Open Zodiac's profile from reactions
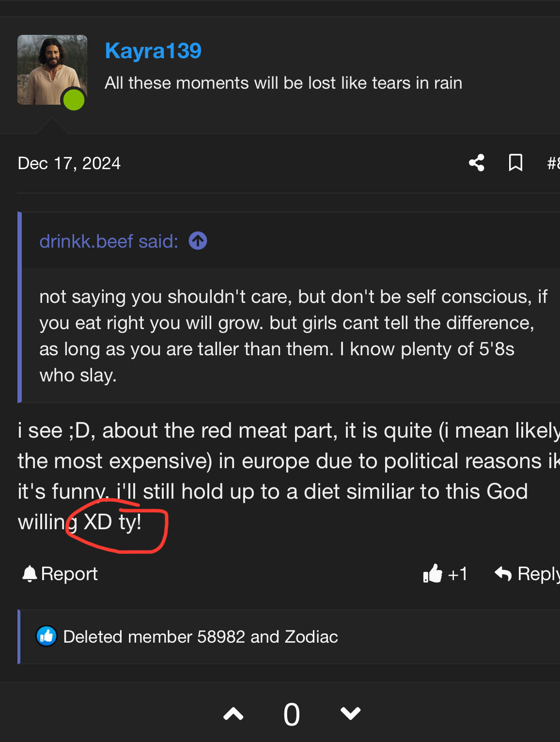Image resolution: width=560 pixels, height=742 pixels. 311,637
